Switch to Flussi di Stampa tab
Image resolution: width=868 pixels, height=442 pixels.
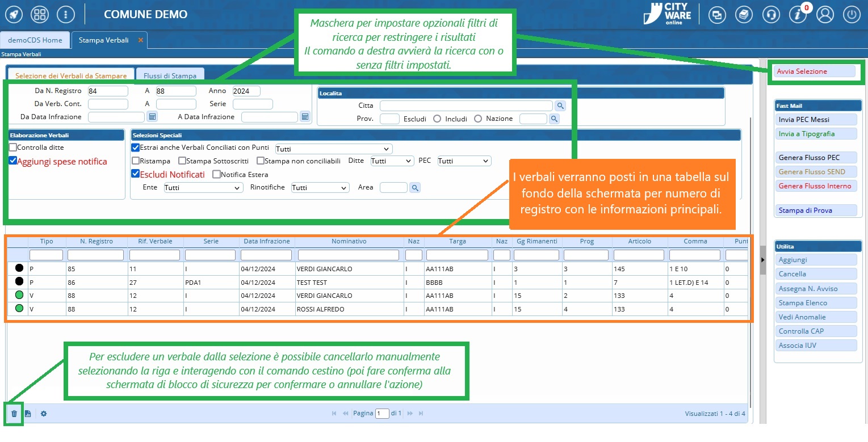point(170,75)
